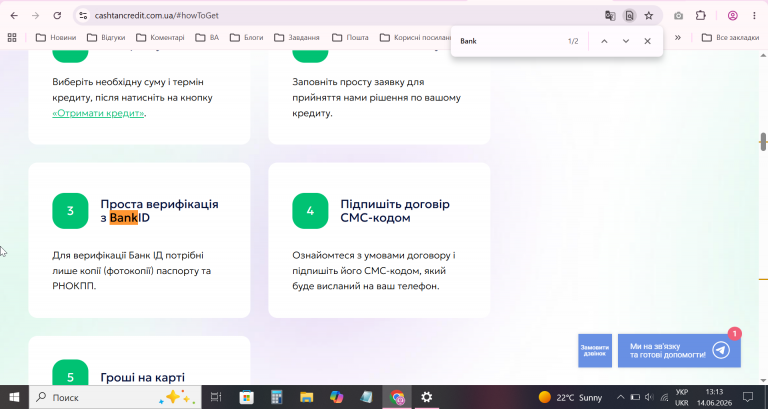Open the clock showing 13:13
Viewport: 768px width, 409px height.
[x=714, y=397]
